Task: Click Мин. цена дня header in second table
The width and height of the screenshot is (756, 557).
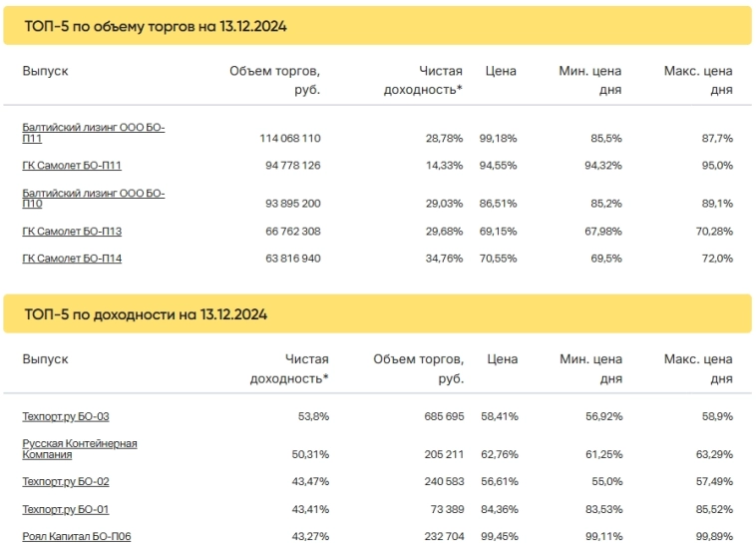Action: click(590, 368)
